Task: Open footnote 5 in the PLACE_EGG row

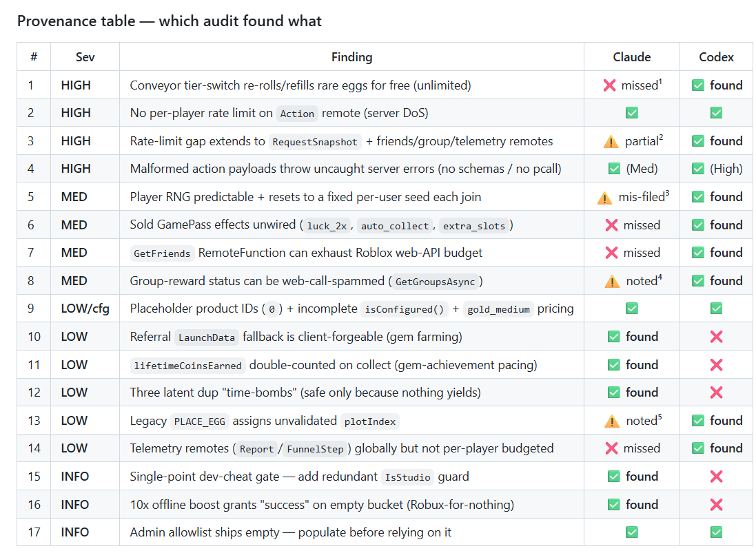Action: pos(660,417)
